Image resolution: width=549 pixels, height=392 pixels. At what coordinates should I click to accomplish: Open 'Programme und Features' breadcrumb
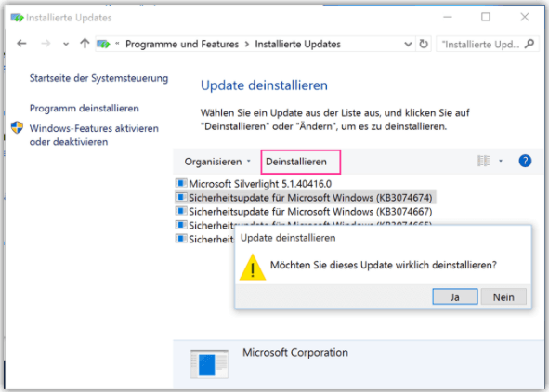coord(182,44)
